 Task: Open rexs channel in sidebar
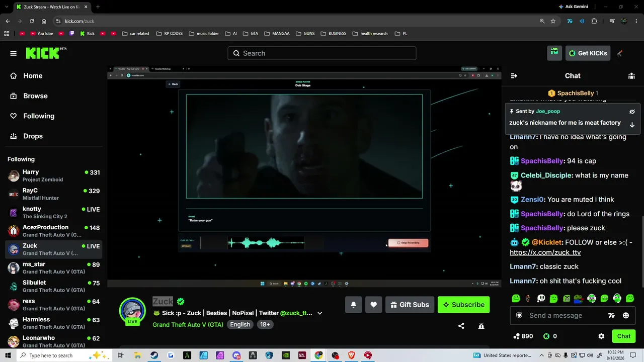tap(54, 305)
